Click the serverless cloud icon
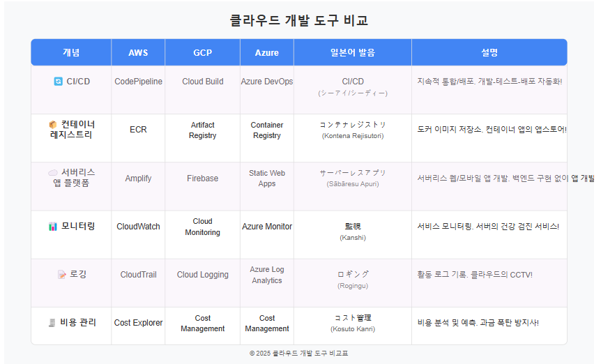Image resolution: width=601 pixels, height=364 pixels. coord(53,173)
